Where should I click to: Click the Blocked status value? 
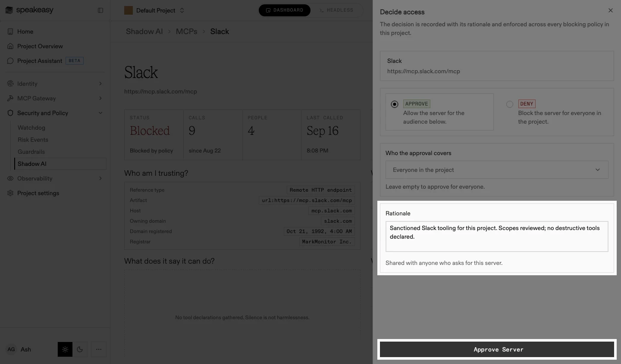[x=150, y=131]
